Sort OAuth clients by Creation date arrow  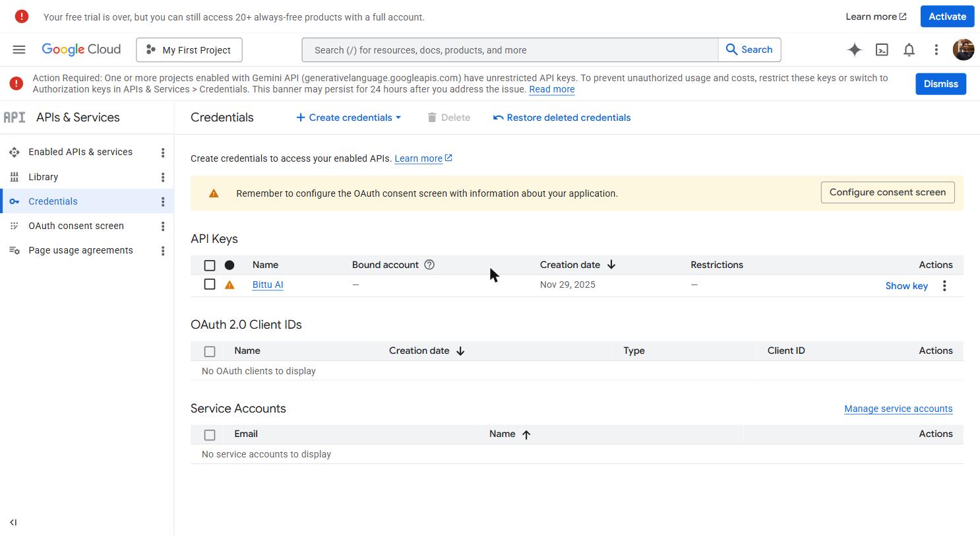point(460,351)
